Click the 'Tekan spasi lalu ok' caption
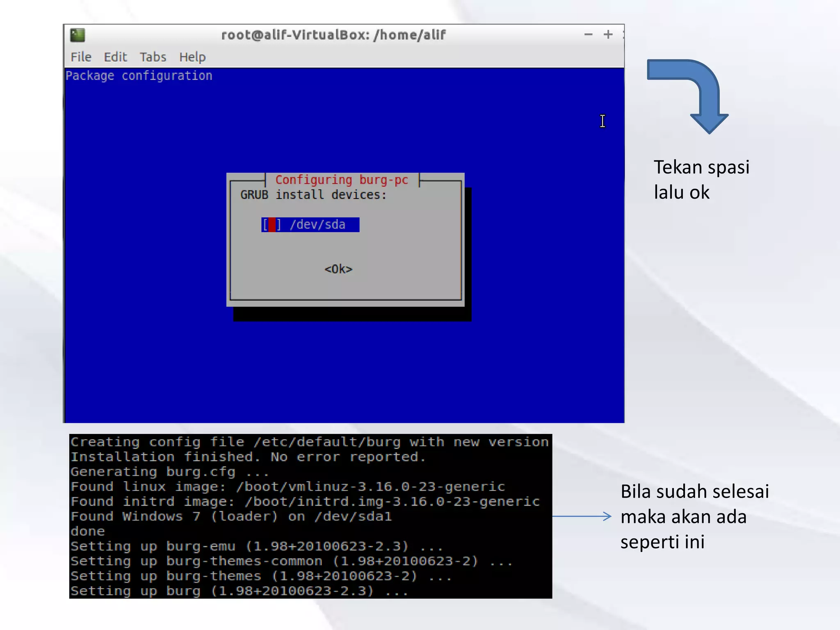The image size is (840, 630). pyautogui.click(x=701, y=180)
